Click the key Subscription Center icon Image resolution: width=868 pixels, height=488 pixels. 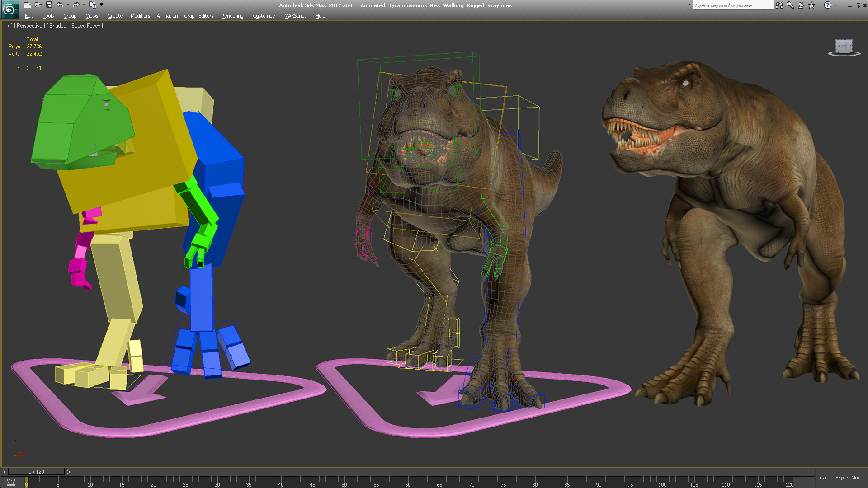point(790,5)
